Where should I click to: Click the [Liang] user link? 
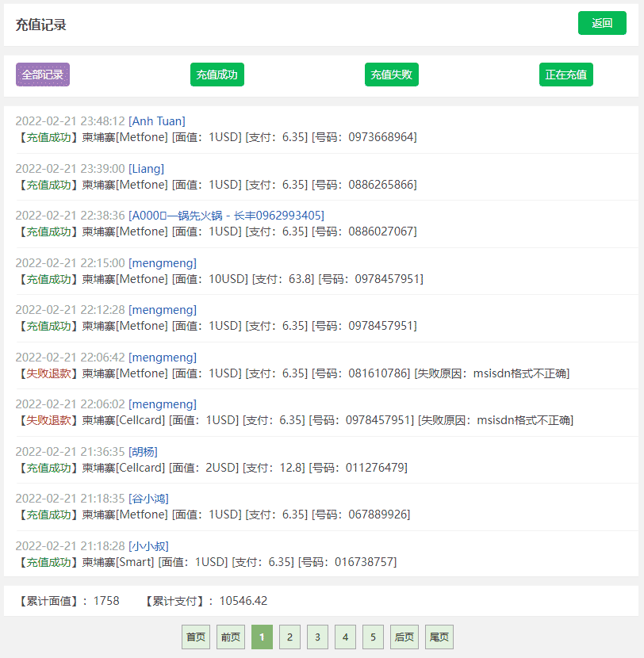pos(147,169)
